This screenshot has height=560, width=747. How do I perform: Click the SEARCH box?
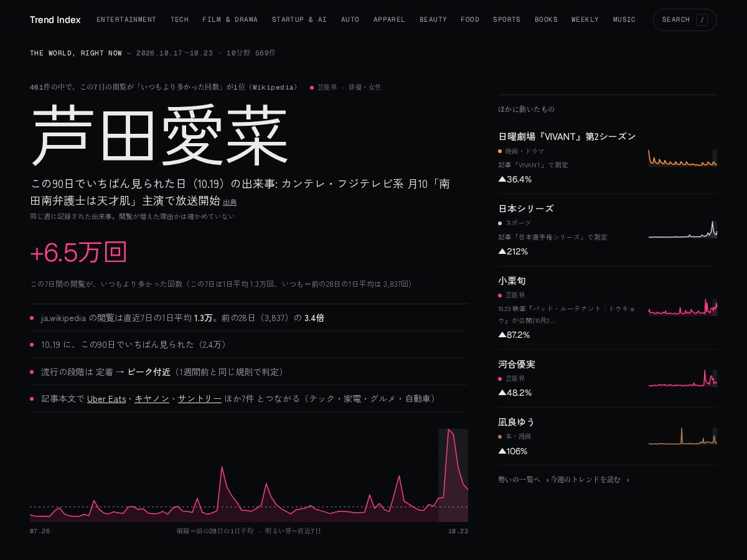tap(685, 20)
